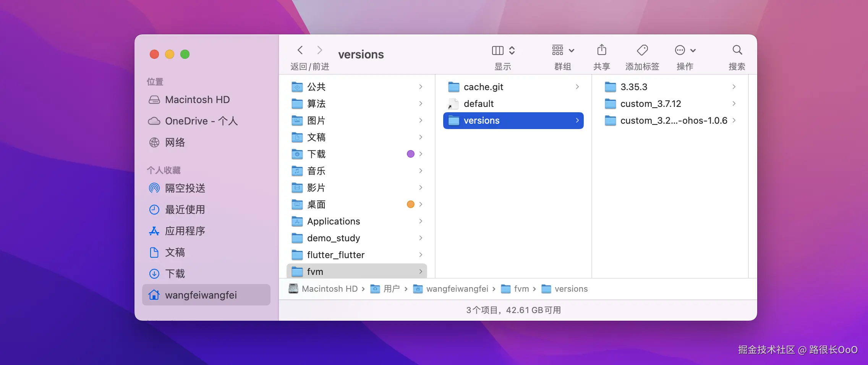This screenshot has height=365, width=868.
Task: Select the 桌面 folder
Action: [357, 205]
